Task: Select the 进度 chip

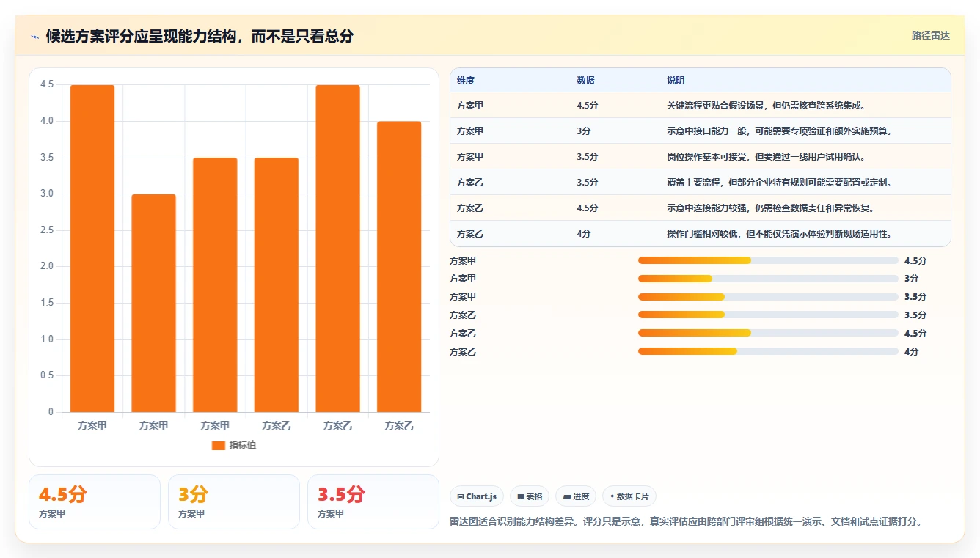Action: point(576,496)
